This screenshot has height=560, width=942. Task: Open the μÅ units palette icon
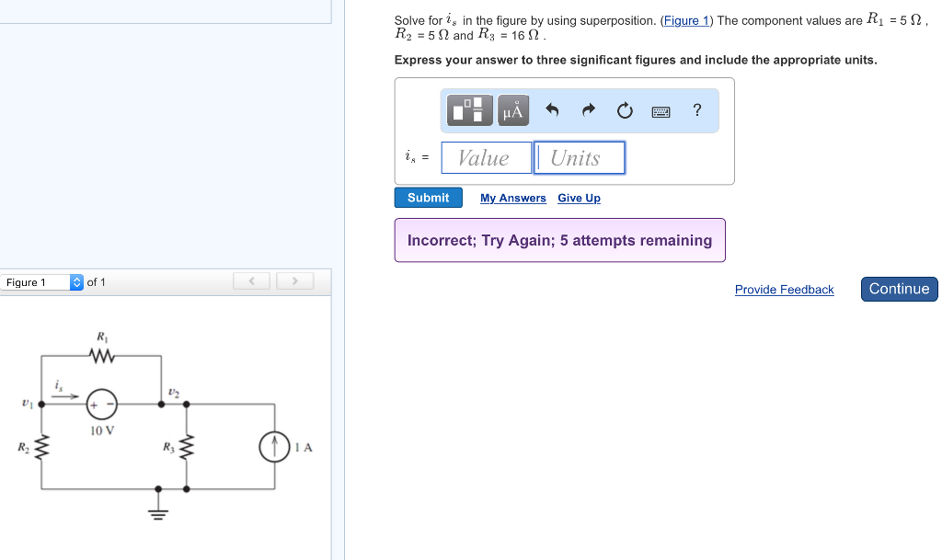pos(512,110)
